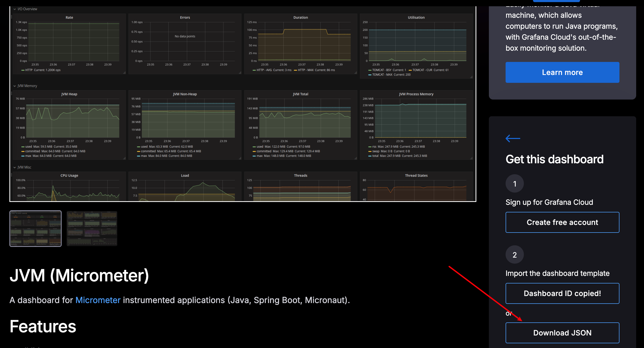Select the first dashboard screenshot thumbnail

click(x=36, y=229)
